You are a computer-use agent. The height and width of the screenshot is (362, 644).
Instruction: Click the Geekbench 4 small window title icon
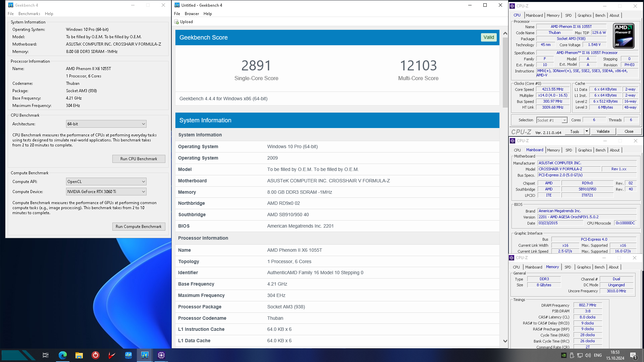click(11, 5)
